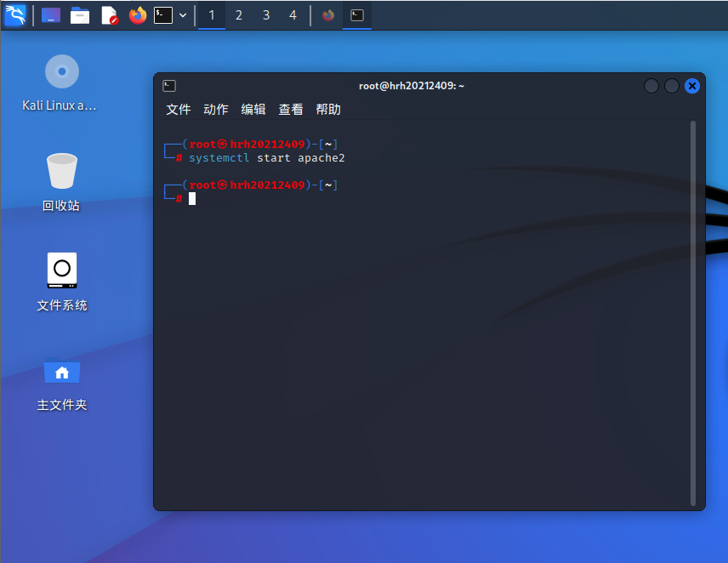Open the file manager from panel

click(80, 16)
